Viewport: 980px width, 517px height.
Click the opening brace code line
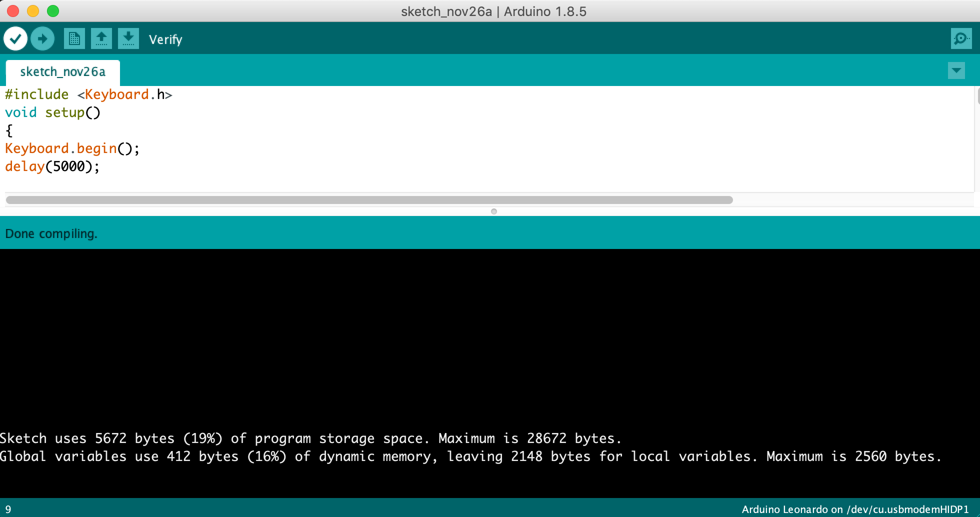click(x=9, y=130)
